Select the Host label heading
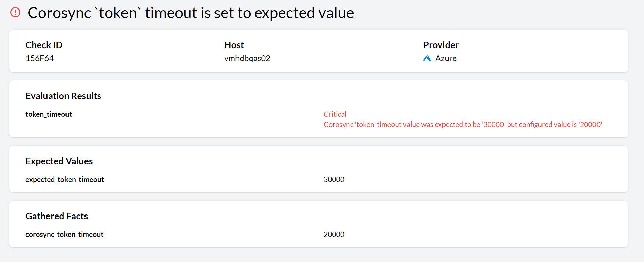Image resolution: width=644 pixels, height=262 pixels. click(234, 45)
